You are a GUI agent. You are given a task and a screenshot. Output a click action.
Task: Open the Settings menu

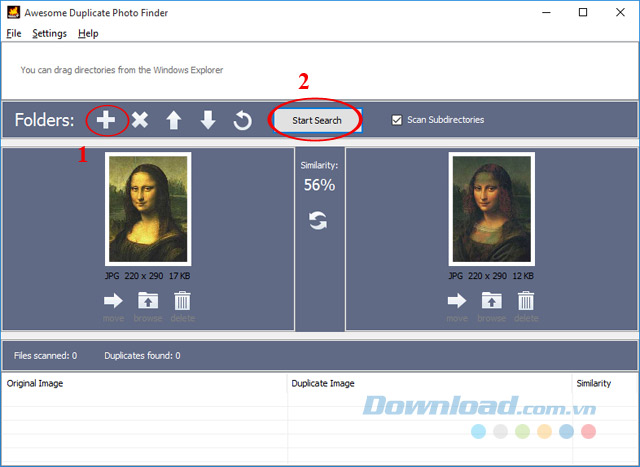[49, 33]
